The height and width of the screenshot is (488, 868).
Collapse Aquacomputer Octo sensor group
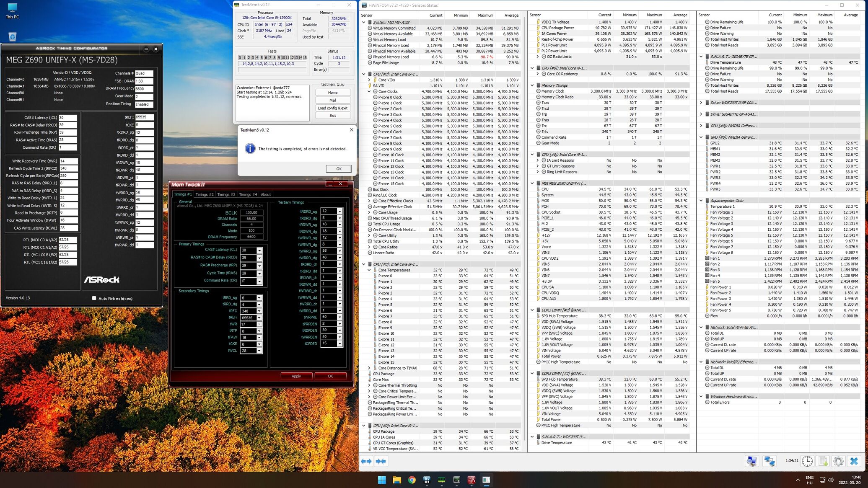701,201
